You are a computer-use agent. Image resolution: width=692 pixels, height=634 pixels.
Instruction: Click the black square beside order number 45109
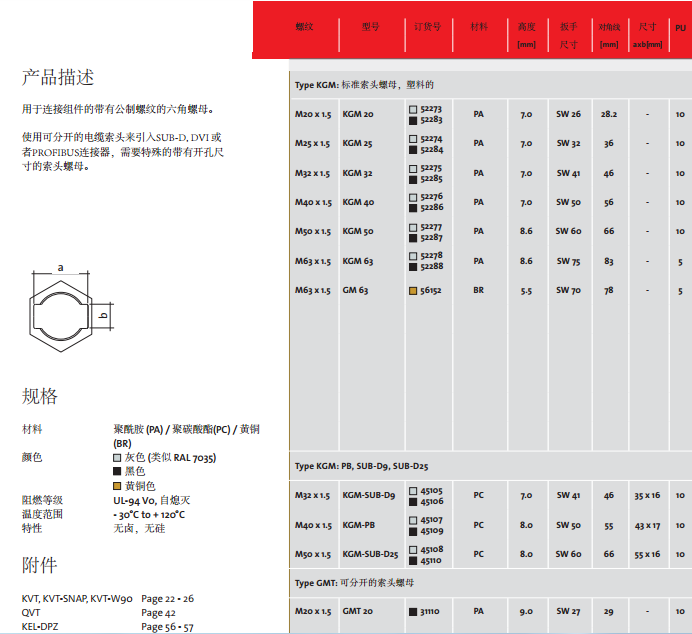click(412, 531)
